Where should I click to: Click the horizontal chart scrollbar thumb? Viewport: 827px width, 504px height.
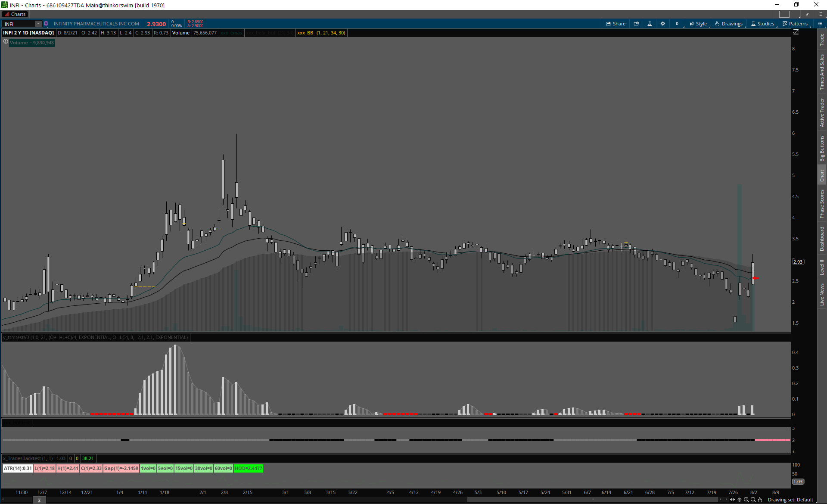point(593,500)
